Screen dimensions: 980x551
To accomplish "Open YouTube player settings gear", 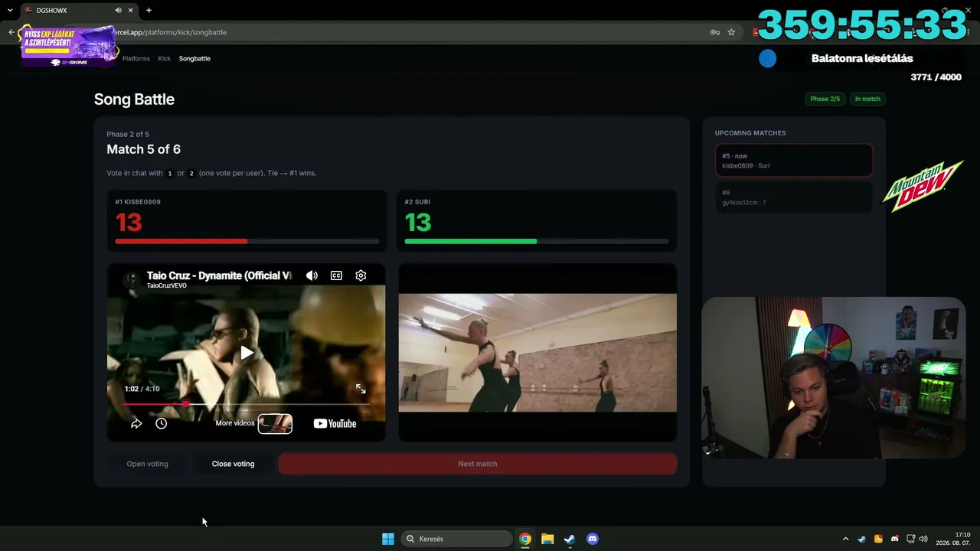I will pyautogui.click(x=361, y=275).
